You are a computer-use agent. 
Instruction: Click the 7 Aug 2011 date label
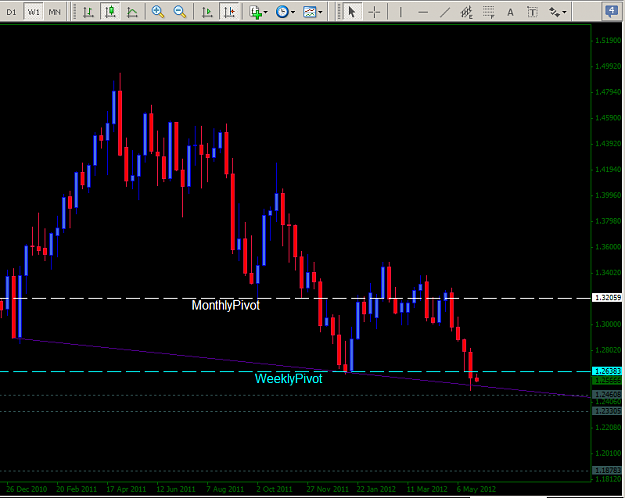coord(225,489)
